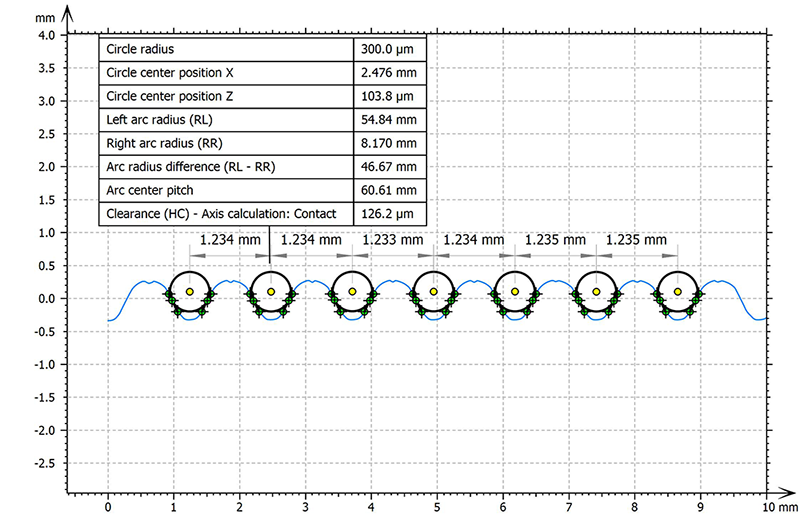
Task: Click the 'mm' unit label atop vertical axis
Action: click(x=45, y=18)
